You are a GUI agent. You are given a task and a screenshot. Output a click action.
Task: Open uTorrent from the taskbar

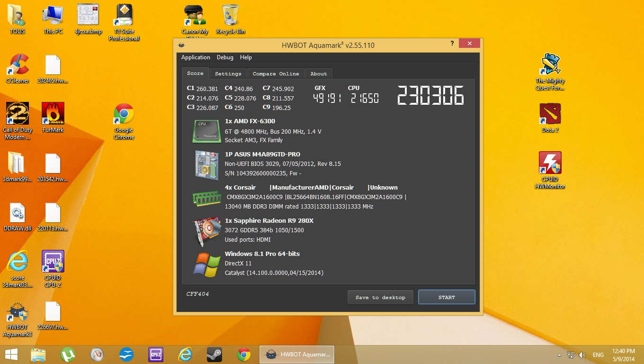tap(68, 355)
